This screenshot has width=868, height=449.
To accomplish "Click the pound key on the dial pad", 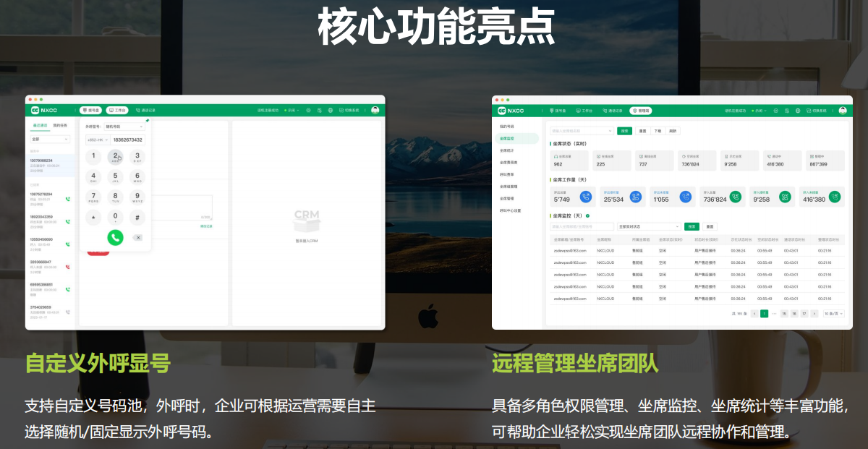I will (x=136, y=218).
